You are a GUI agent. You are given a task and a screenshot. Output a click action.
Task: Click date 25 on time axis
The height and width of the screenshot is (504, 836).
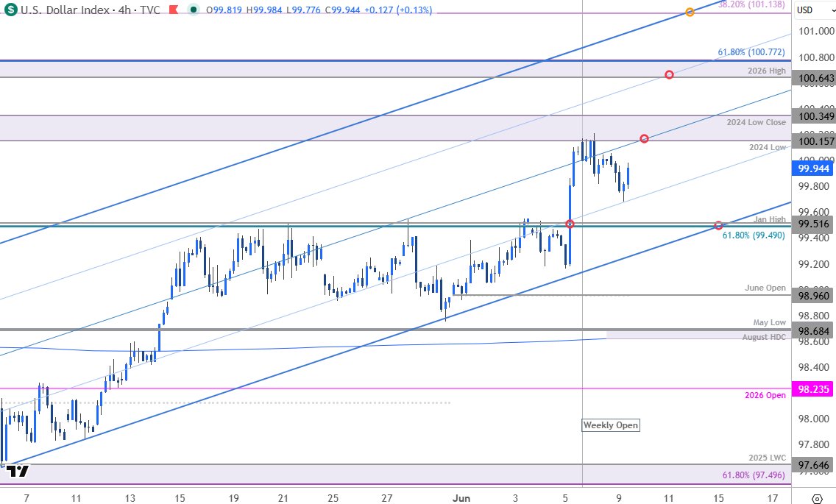tap(333, 498)
